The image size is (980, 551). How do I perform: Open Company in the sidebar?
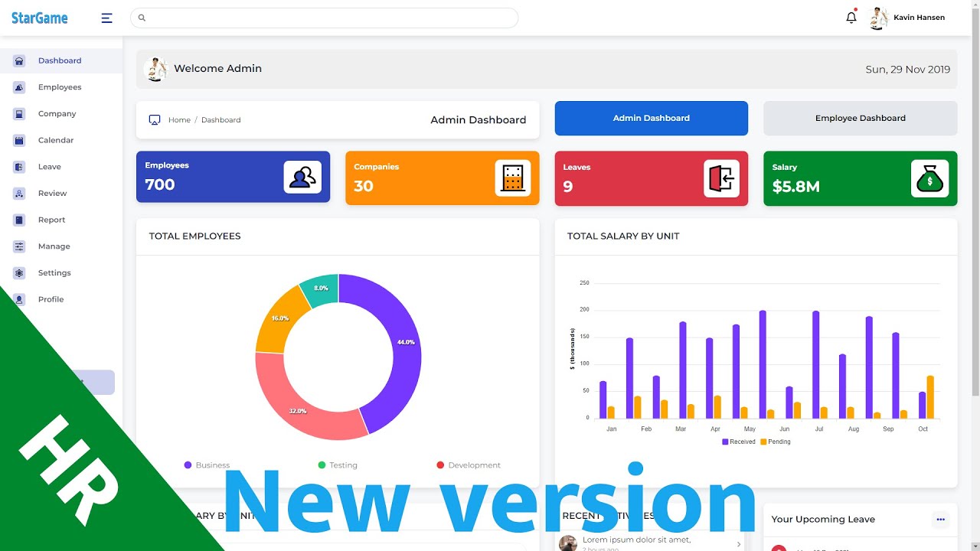[x=57, y=113]
